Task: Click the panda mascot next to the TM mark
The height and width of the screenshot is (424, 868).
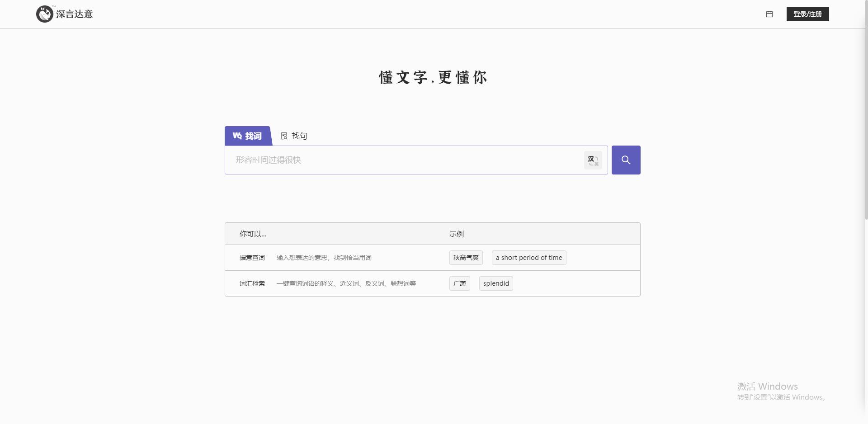Action: point(44,14)
